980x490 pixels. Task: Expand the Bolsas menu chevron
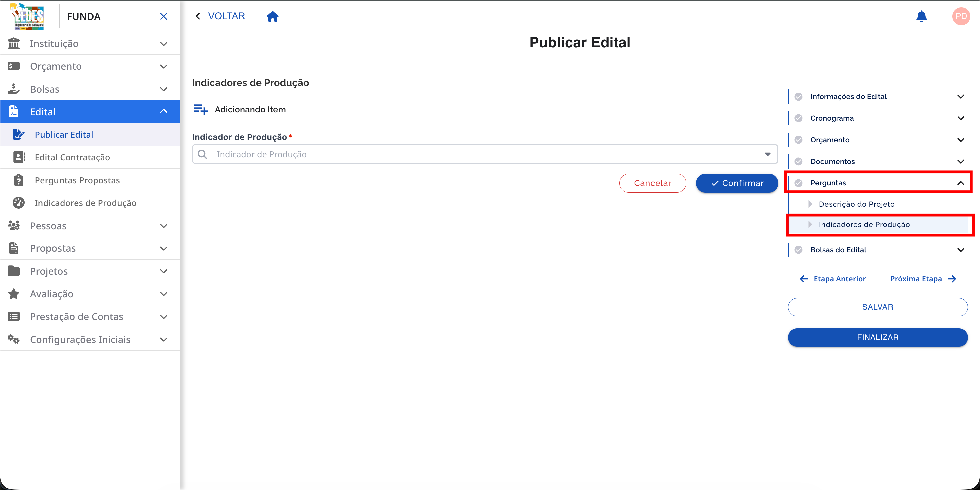pos(164,89)
